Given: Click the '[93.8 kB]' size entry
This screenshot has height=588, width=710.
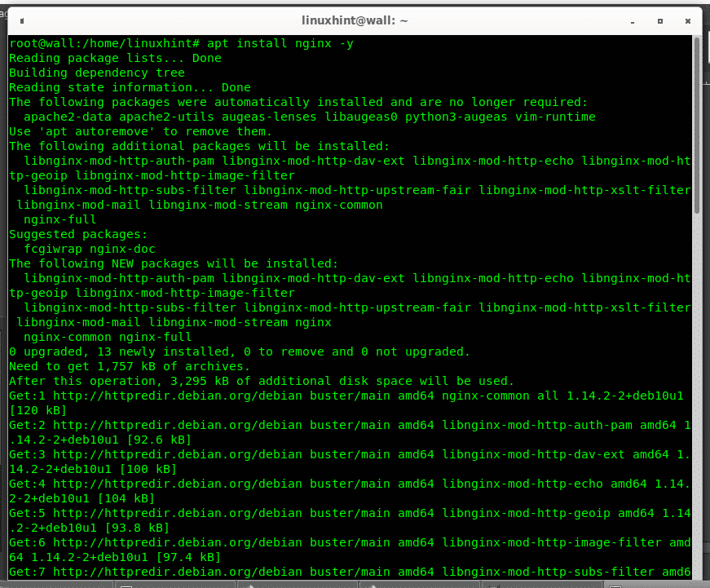Looking at the screenshot, I should 137,528.
